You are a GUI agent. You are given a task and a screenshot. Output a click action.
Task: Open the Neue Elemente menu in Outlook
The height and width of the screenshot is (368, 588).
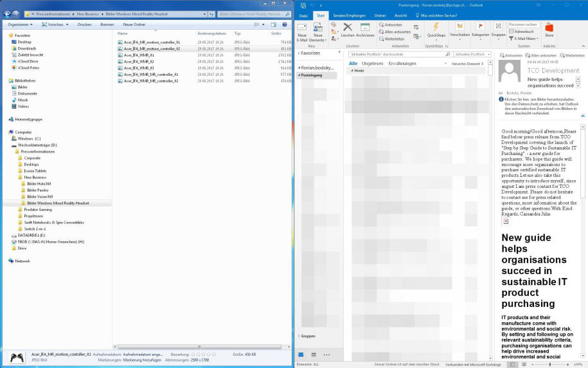(318, 32)
